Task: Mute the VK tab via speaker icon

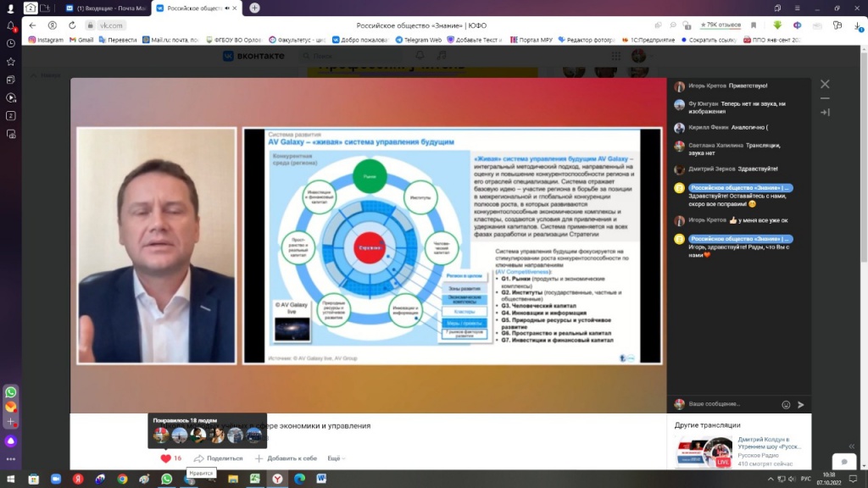Action: (x=227, y=8)
